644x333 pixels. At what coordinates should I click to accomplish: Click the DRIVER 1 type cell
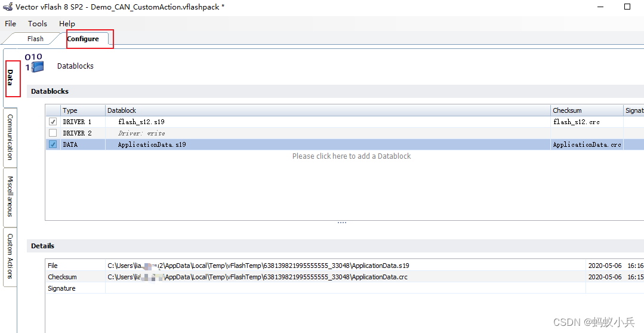[84, 122]
